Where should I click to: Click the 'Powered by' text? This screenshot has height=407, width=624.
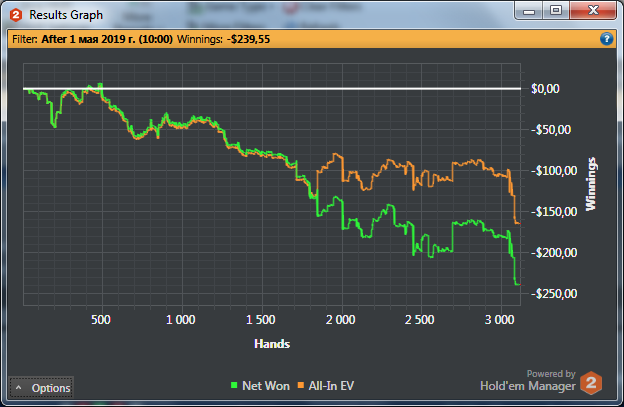click(x=551, y=374)
